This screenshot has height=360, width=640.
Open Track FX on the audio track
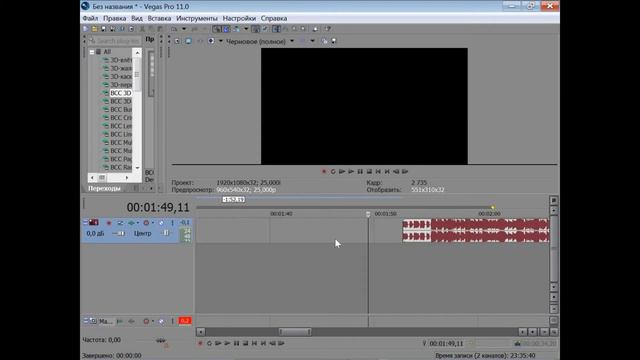(x=131, y=223)
